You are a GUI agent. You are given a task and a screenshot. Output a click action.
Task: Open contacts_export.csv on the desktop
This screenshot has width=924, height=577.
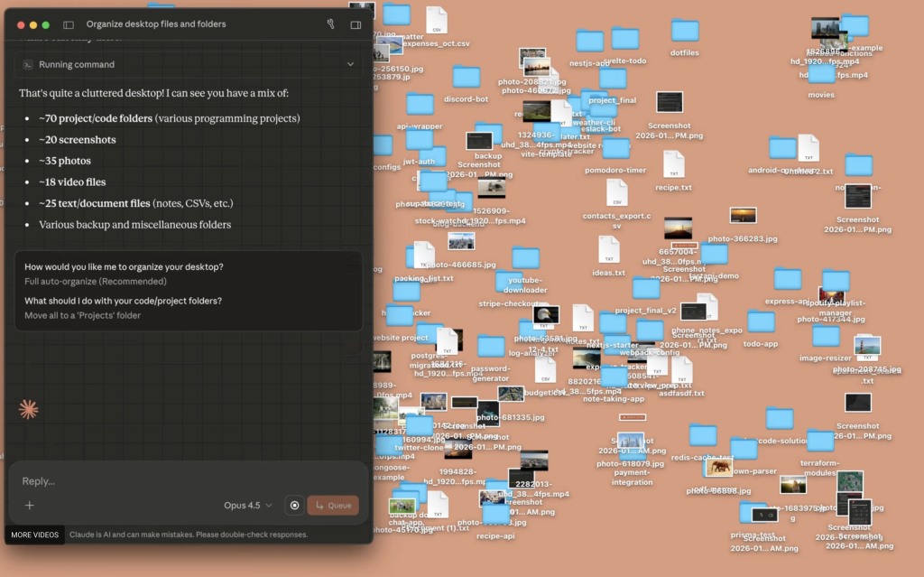pos(618,193)
